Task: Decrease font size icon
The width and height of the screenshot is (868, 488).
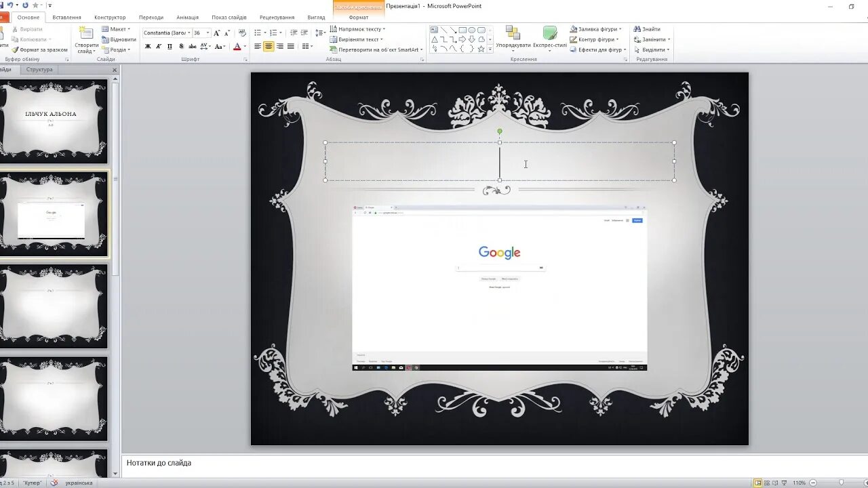Action: 227,33
